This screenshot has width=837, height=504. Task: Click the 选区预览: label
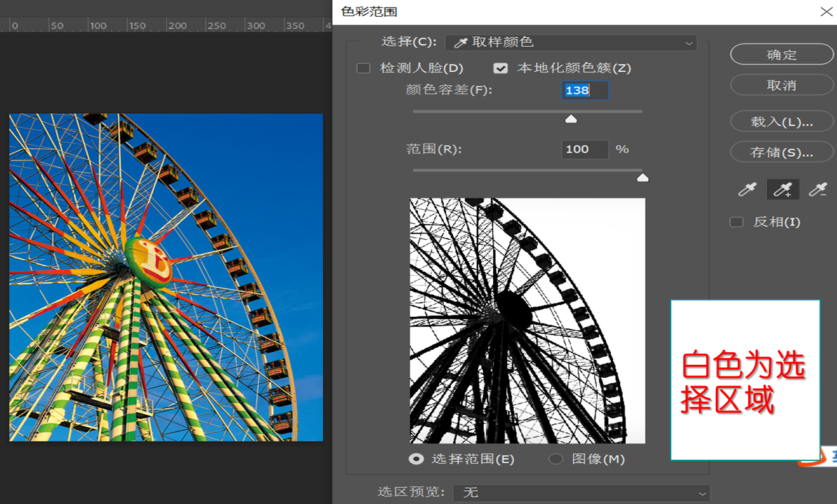click(411, 492)
